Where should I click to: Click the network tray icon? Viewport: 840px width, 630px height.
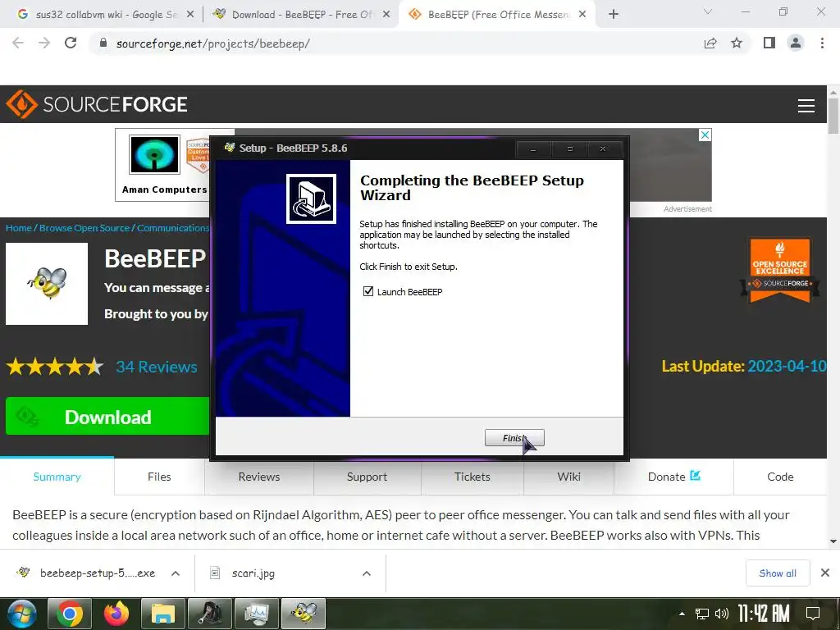(702, 614)
